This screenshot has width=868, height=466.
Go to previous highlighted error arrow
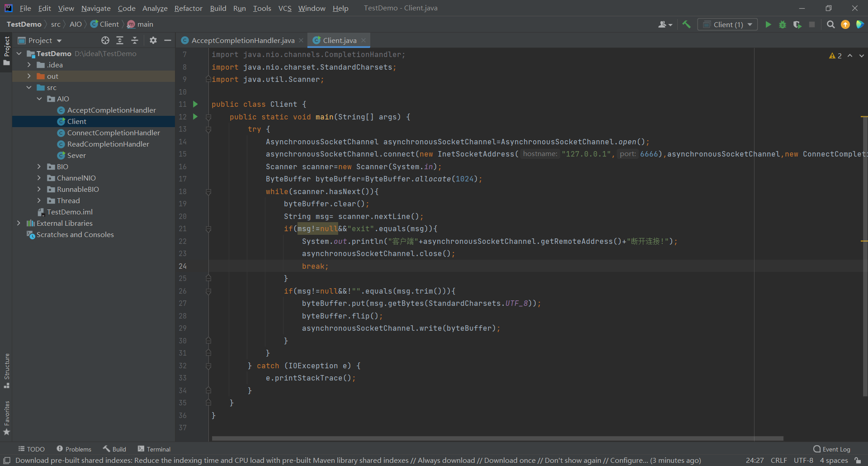click(850, 56)
